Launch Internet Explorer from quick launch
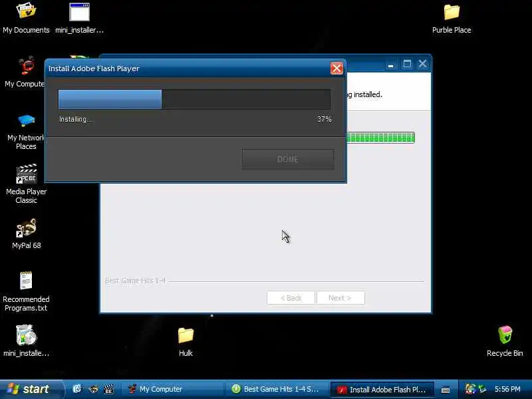 [x=77, y=389]
